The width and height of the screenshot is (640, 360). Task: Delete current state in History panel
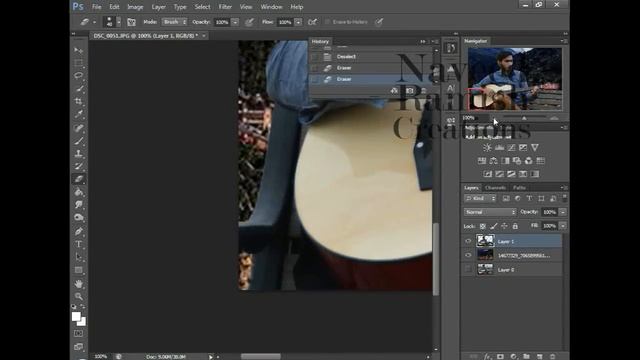pos(423,91)
